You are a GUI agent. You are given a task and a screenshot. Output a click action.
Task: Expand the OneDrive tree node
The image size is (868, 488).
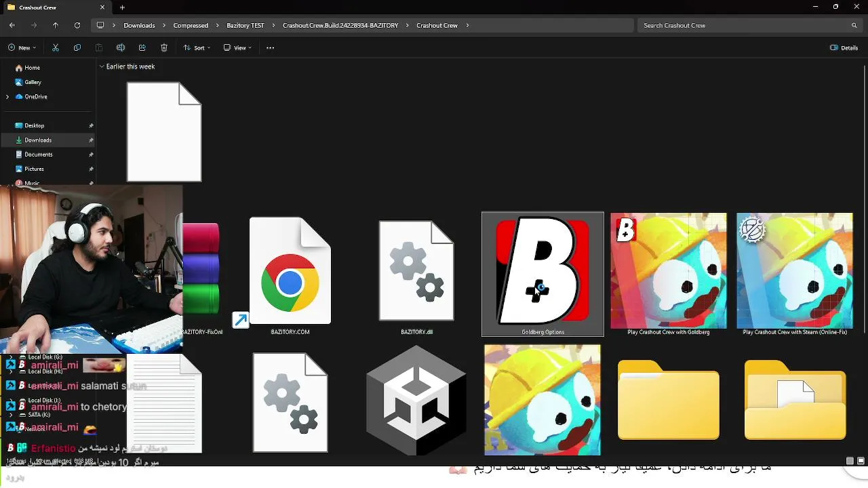pyautogui.click(x=7, y=97)
